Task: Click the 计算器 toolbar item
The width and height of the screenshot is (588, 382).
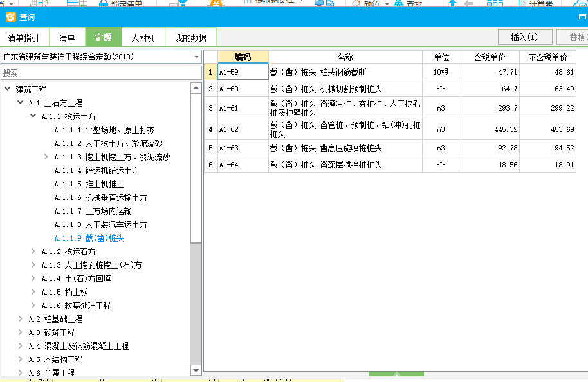Action: coord(535,3)
